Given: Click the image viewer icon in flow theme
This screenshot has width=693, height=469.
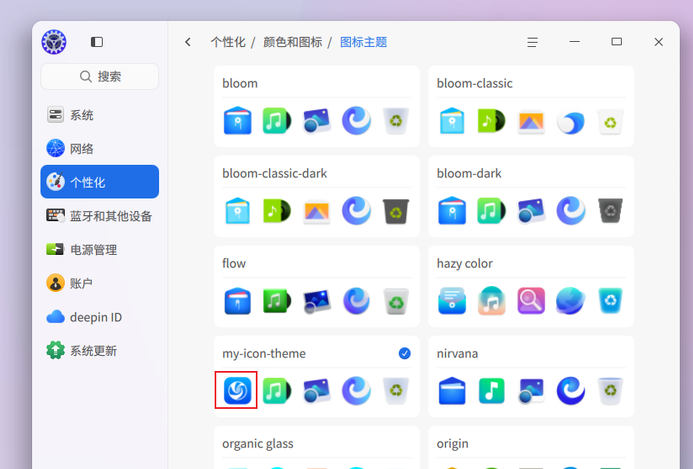Looking at the screenshot, I should tap(317, 301).
